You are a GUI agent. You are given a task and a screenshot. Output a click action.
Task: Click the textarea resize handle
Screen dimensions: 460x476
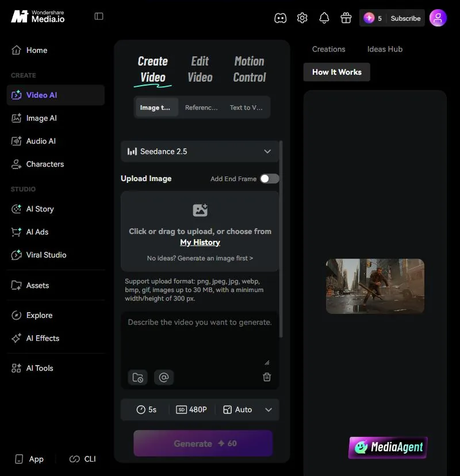point(267,363)
